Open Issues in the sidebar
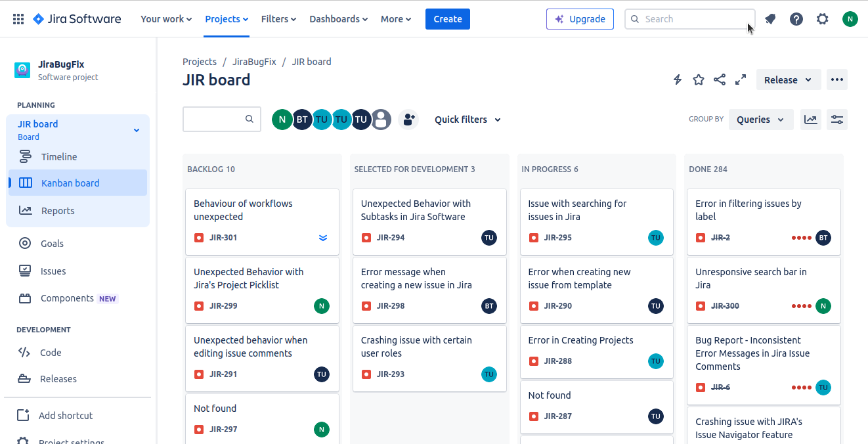The height and width of the screenshot is (444, 868). (x=77, y=271)
